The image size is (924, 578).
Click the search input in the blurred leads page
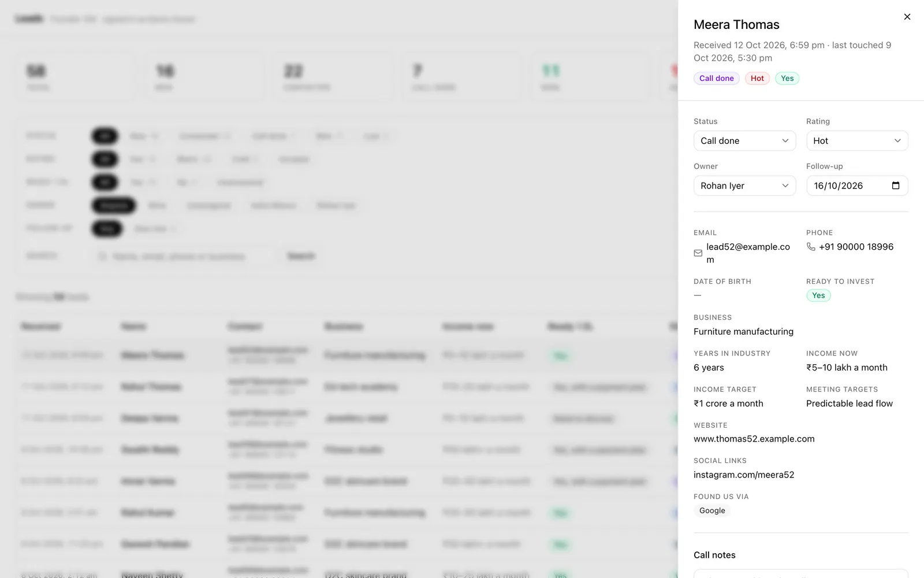(182, 256)
